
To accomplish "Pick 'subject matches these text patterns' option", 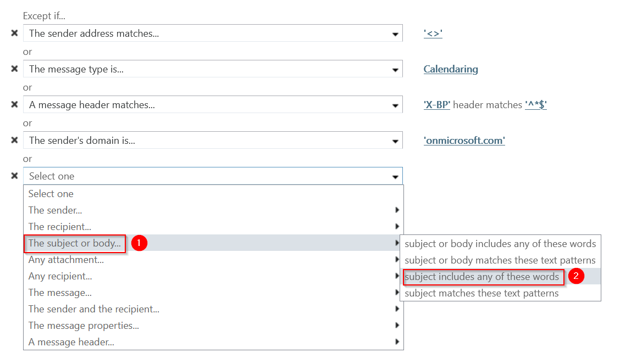I will click(481, 293).
